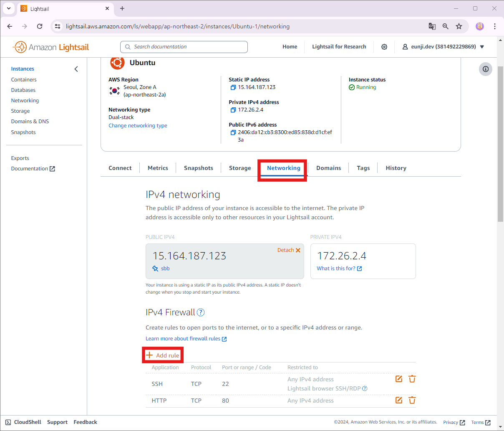504x431 pixels.
Task: Click the Lightsail browser SSH/RDP help icon
Action: pyautogui.click(x=365, y=388)
